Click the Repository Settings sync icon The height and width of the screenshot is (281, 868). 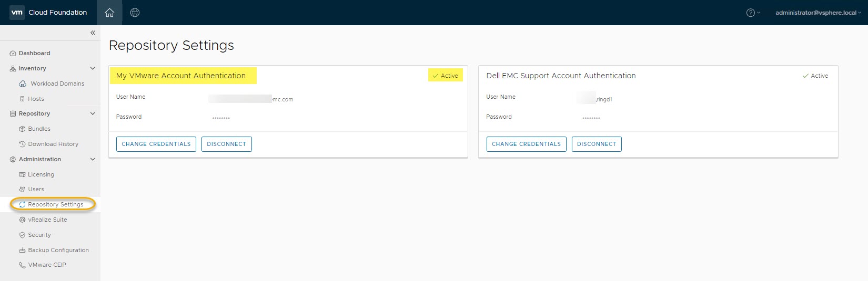pos(22,205)
